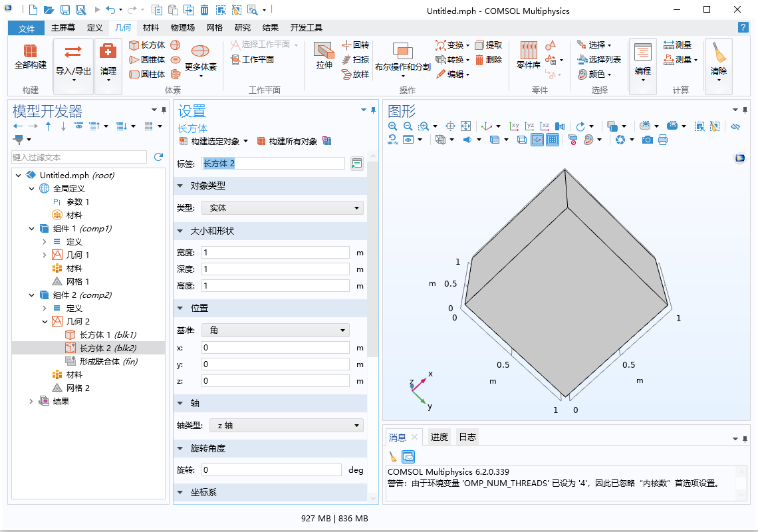Image resolution: width=758 pixels, height=532 pixels.
Task: Collapse the 位置 (Position) section
Action: point(180,308)
